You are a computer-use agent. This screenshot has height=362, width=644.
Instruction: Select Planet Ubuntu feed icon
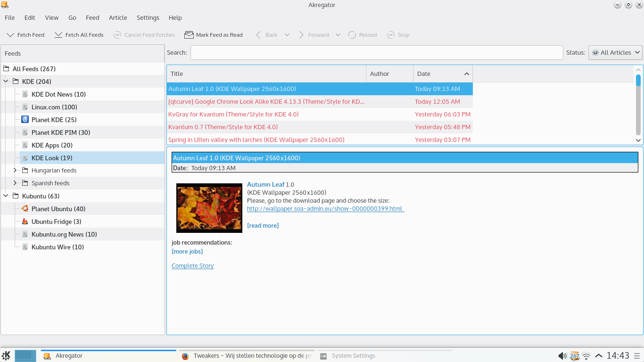point(25,209)
